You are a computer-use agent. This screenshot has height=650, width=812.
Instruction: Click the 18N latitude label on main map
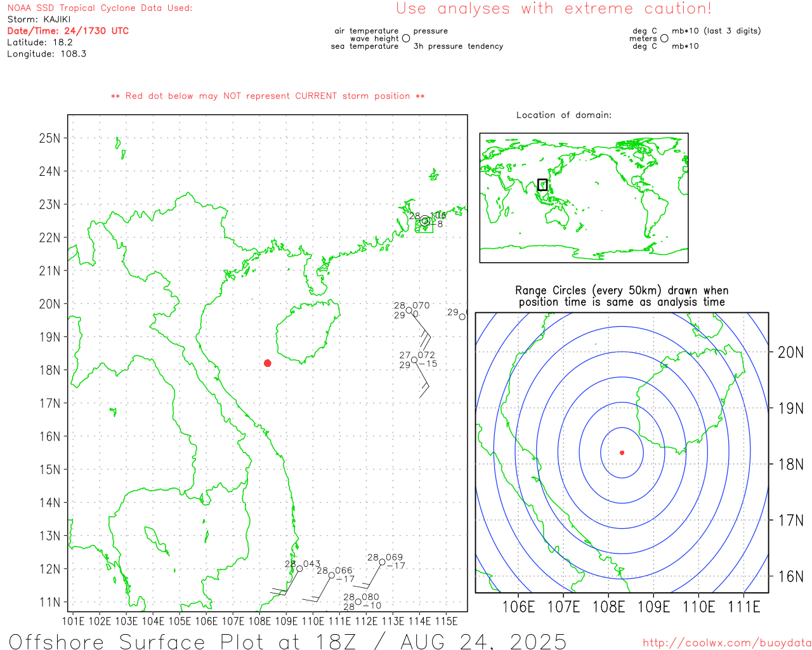pyautogui.click(x=50, y=370)
